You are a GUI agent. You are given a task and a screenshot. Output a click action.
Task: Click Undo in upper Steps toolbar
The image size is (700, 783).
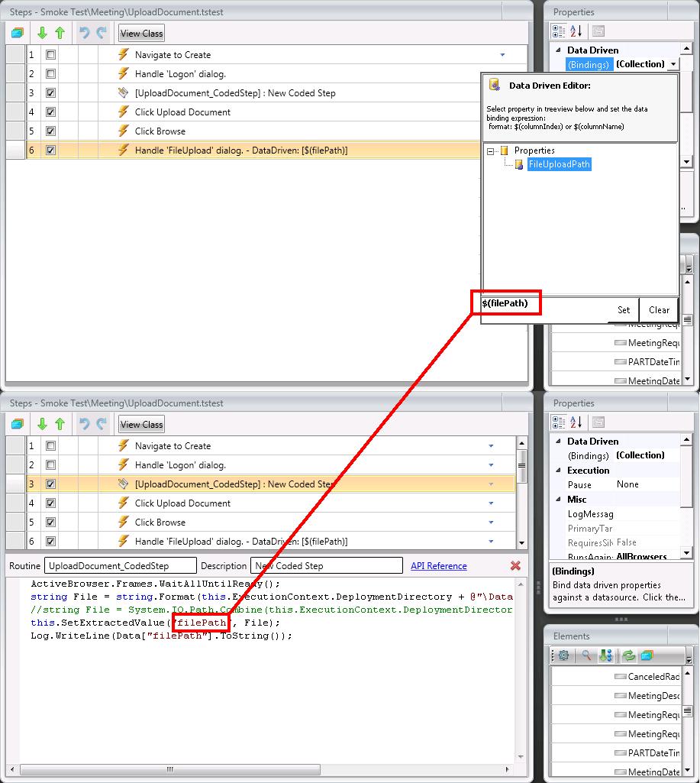[x=84, y=34]
